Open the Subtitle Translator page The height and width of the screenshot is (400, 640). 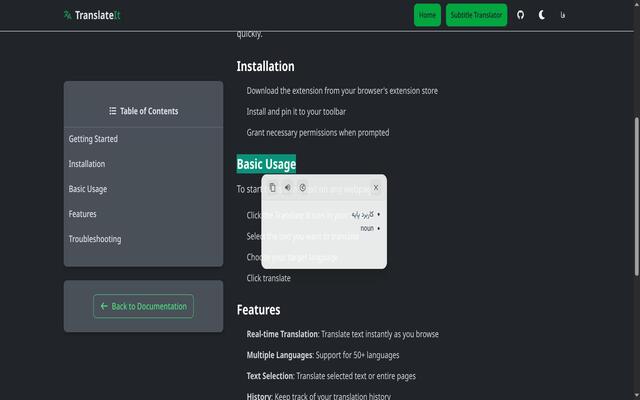(476, 15)
